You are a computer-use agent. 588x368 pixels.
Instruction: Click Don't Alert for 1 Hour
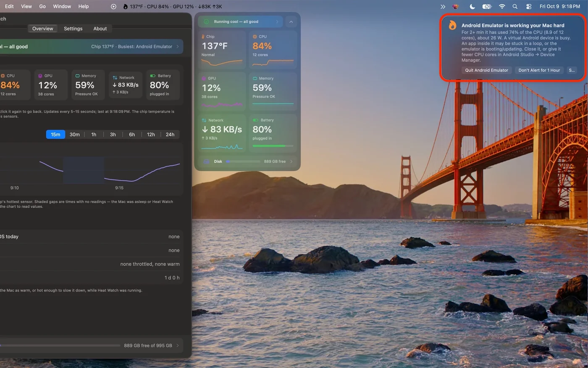[x=539, y=70]
